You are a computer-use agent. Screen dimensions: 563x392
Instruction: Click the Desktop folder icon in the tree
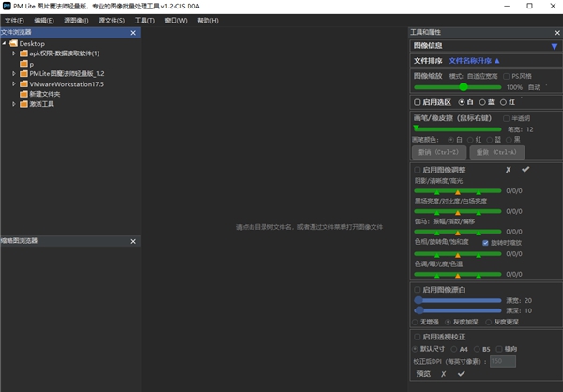pos(14,43)
